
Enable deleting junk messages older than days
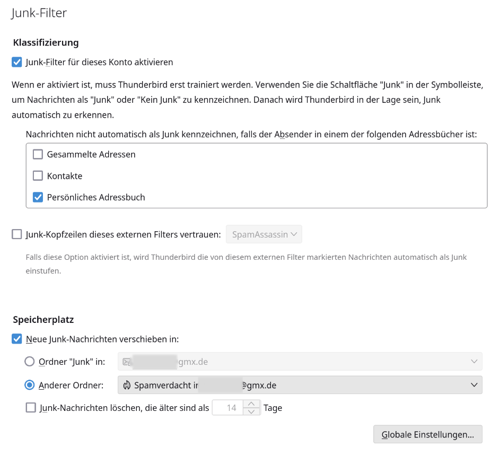coord(31,407)
